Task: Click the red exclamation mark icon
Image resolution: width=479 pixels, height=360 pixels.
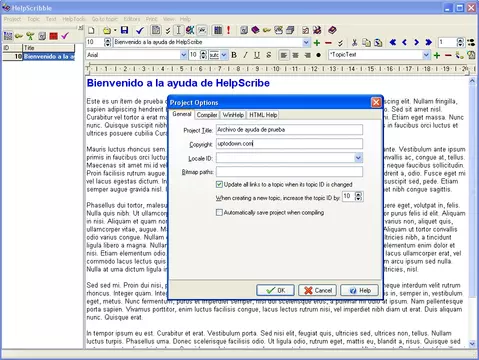Action: click(228, 30)
